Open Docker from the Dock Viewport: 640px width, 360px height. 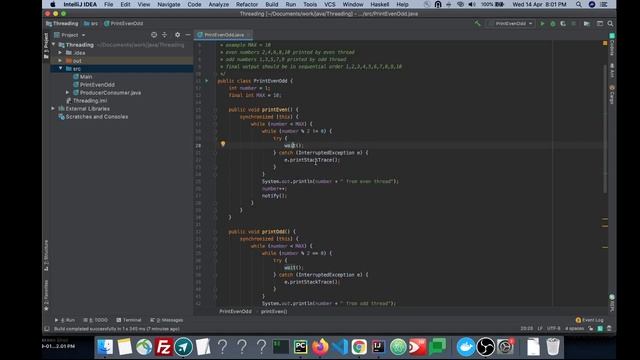[x=466, y=347]
